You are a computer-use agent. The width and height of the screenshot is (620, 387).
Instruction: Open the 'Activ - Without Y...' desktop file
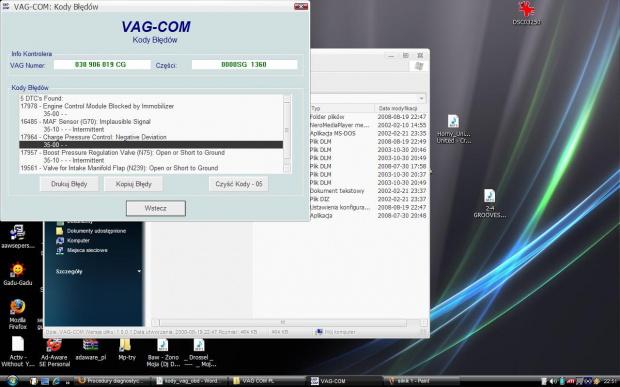pyautogui.click(x=18, y=351)
